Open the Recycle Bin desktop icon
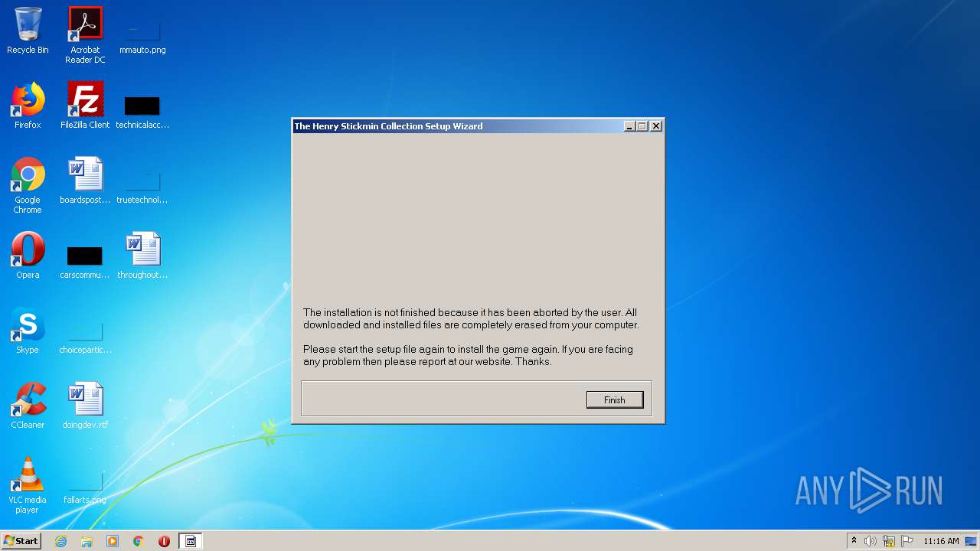 click(x=28, y=31)
